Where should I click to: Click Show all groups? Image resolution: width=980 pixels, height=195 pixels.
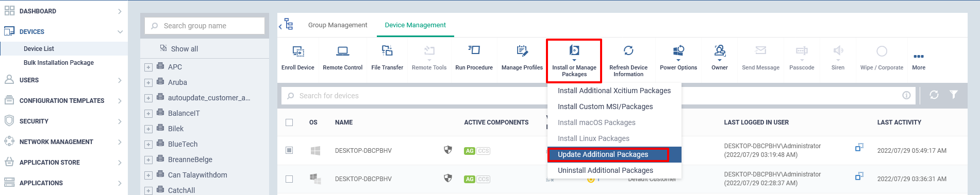coord(184,49)
